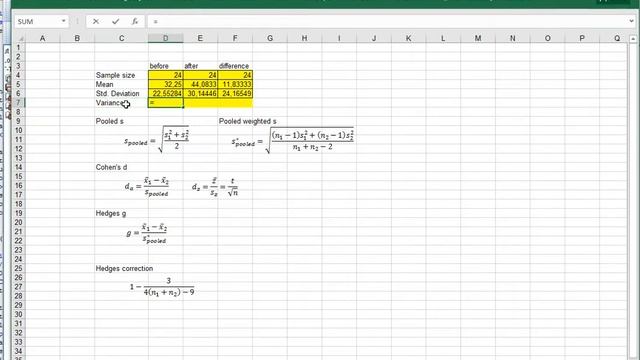640x360 pixels.
Task: Select row 25 header
Action: point(18,269)
